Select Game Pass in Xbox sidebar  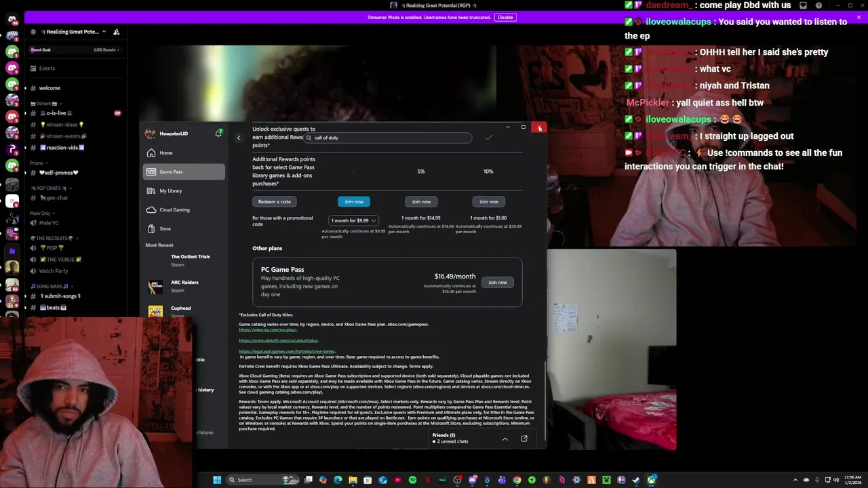point(183,171)
